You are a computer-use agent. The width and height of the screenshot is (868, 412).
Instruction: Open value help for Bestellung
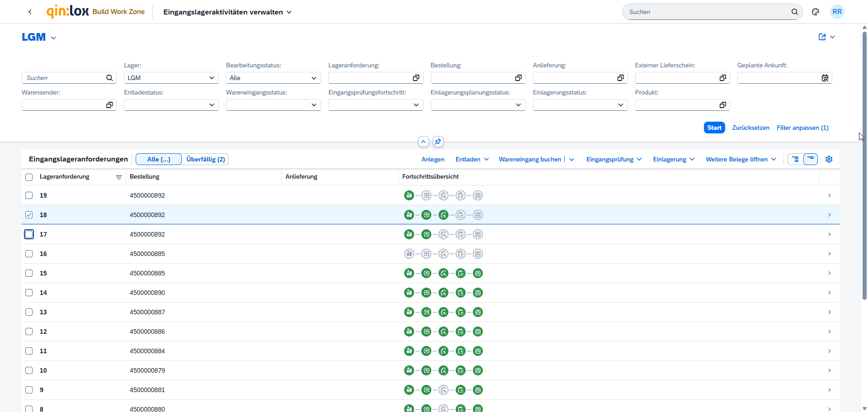518,78
